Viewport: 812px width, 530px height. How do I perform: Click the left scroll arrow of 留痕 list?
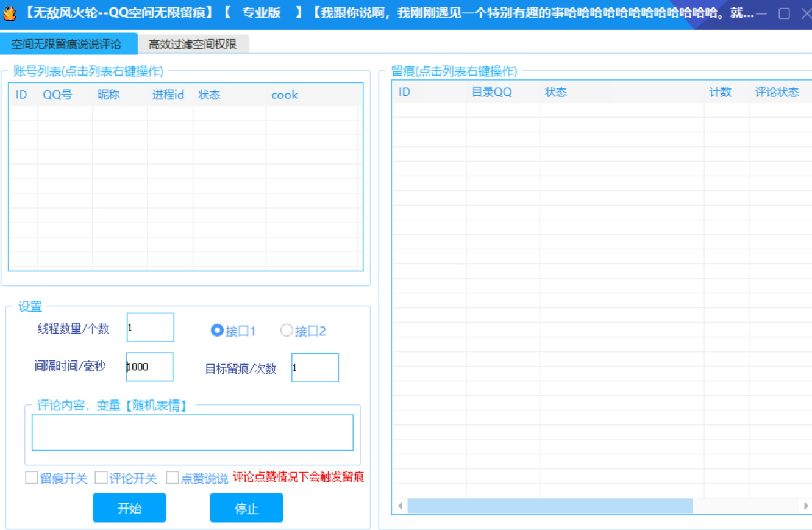pyautogui.click(x=400, y=506)
